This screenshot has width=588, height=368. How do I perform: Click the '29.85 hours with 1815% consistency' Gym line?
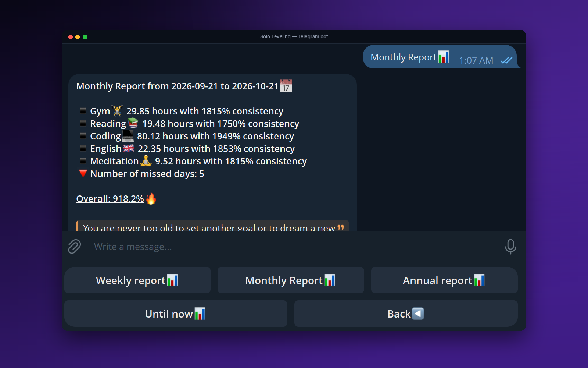point(205,111)
